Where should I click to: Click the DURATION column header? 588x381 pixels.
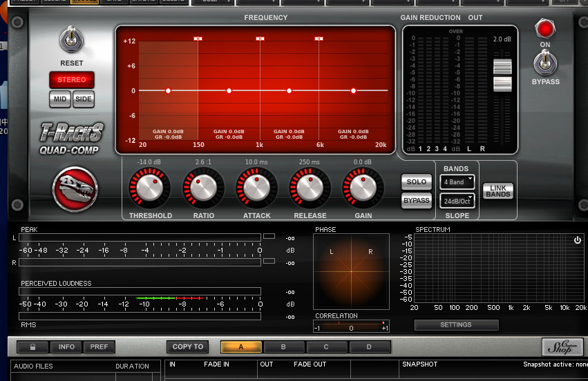(132, 367)
